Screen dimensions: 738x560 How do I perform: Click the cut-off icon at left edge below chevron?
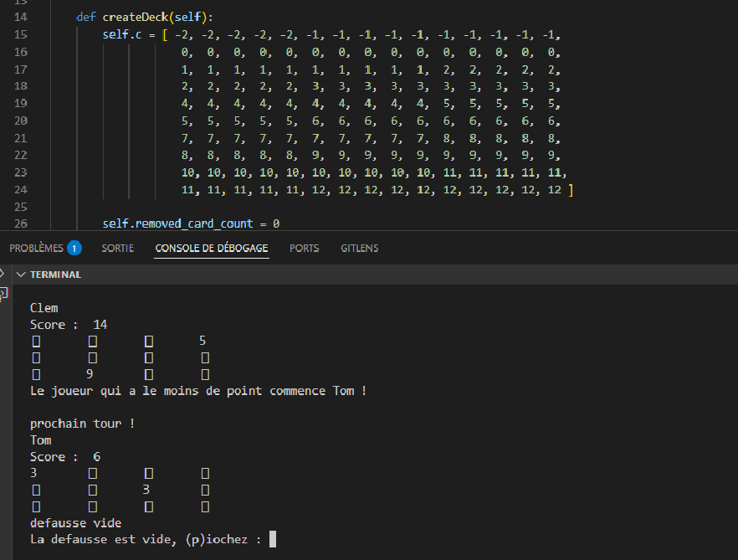[3, 293]
